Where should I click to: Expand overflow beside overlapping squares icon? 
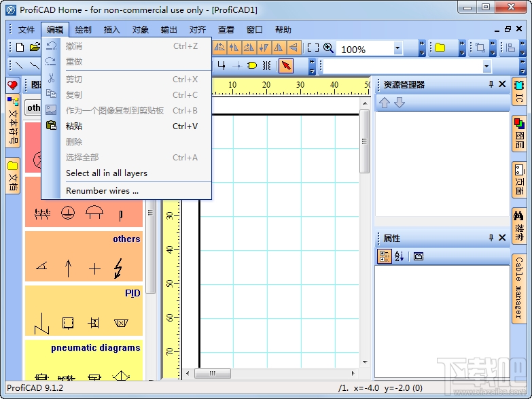coord(493,48)
